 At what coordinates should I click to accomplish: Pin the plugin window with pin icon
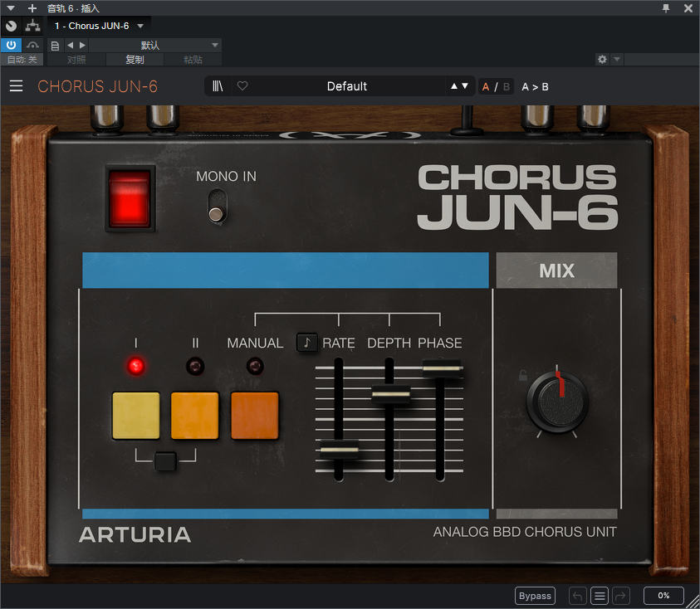pyautogui.click(x=666, y=8)
